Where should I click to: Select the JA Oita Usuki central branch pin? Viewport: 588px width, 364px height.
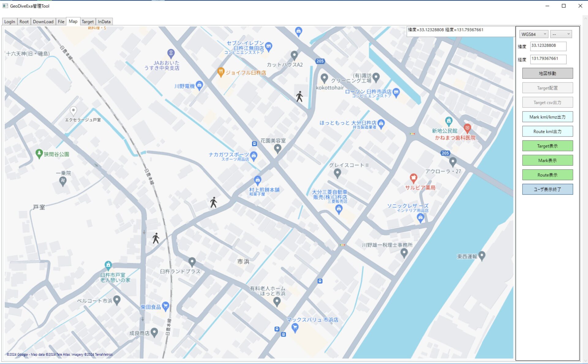171,54
